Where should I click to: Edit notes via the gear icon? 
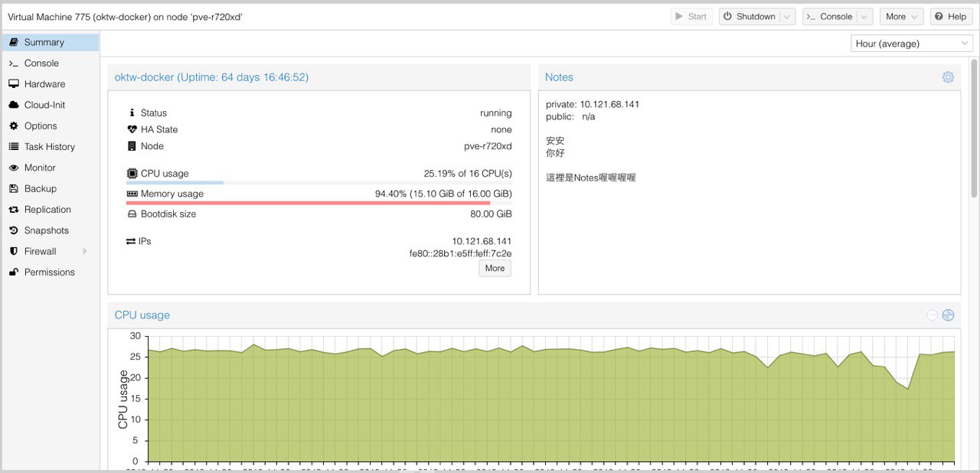click(948, 77)
